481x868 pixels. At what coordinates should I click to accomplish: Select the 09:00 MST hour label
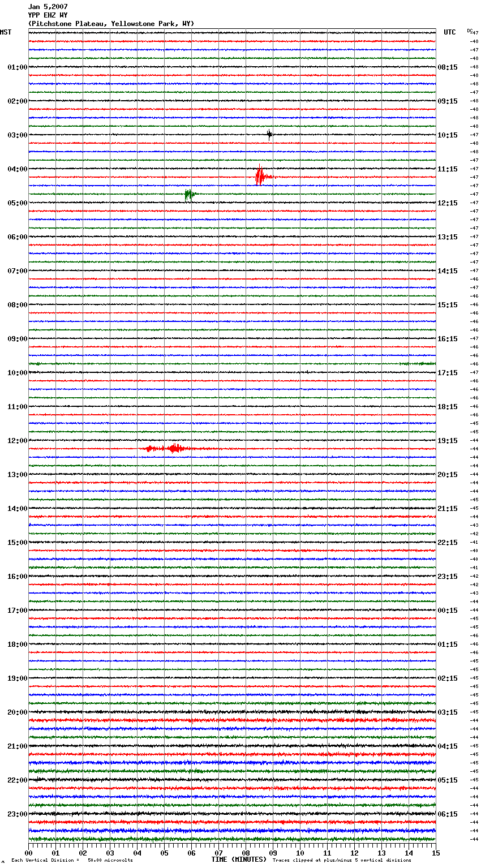18,339
